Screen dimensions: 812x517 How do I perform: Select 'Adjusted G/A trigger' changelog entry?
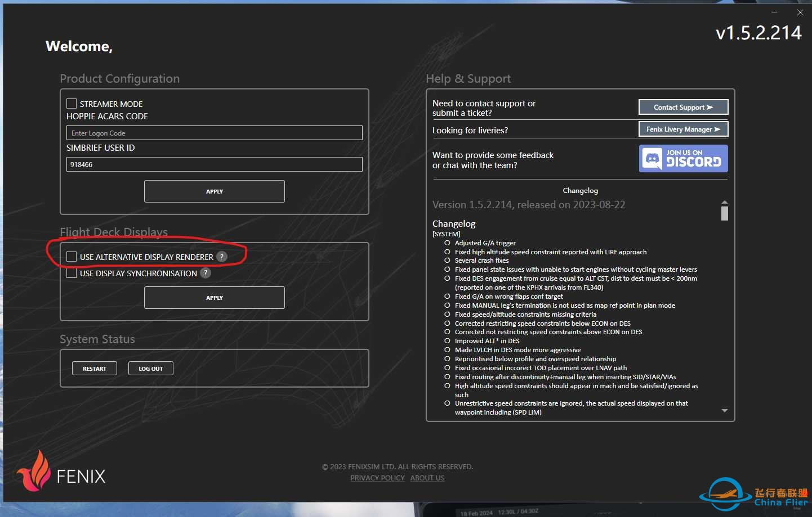485,243
